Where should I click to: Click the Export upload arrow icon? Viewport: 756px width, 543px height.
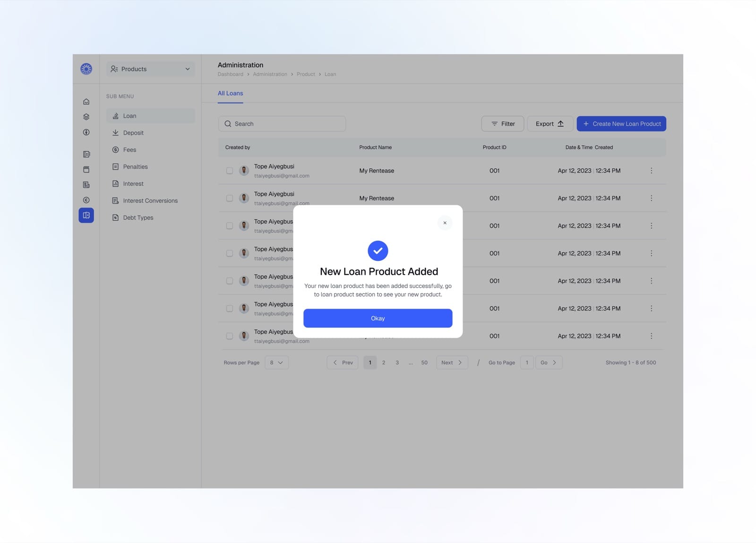tap(560, 124)
